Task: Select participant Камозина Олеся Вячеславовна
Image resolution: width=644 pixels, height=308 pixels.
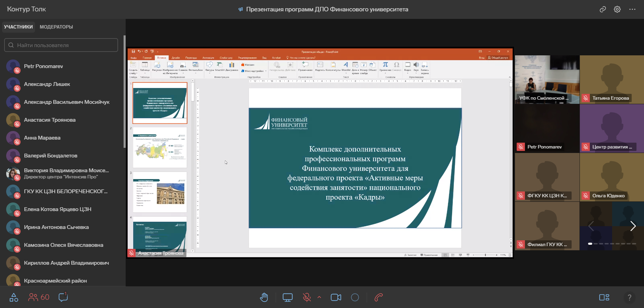Action: 62,245
